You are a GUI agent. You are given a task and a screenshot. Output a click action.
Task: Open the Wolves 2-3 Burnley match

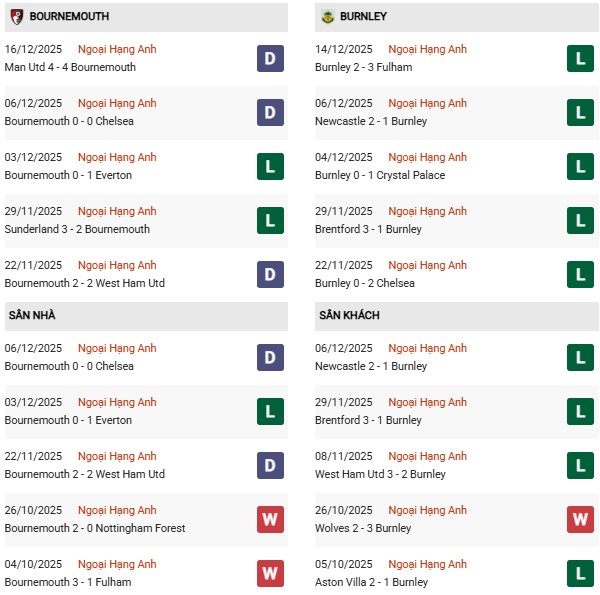pos(365,528)
